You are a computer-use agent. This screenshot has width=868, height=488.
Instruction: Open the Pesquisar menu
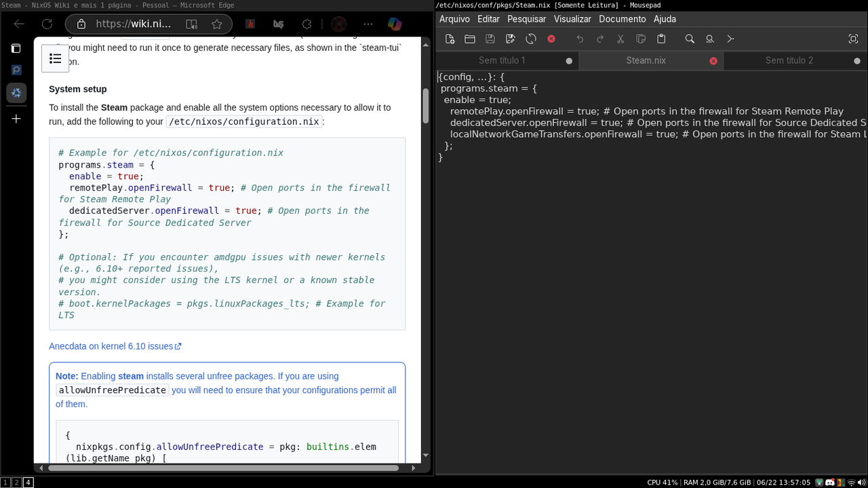point(527,19)
